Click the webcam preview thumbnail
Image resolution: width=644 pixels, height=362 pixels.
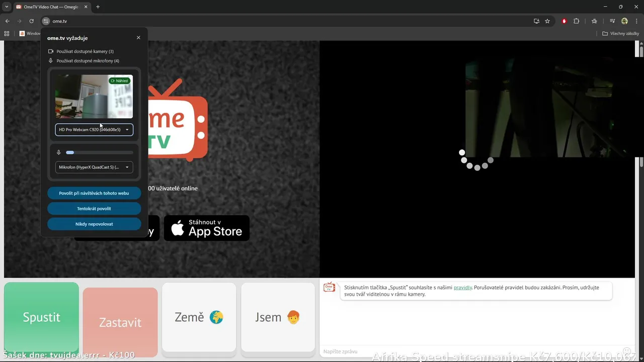click(94, 97)
